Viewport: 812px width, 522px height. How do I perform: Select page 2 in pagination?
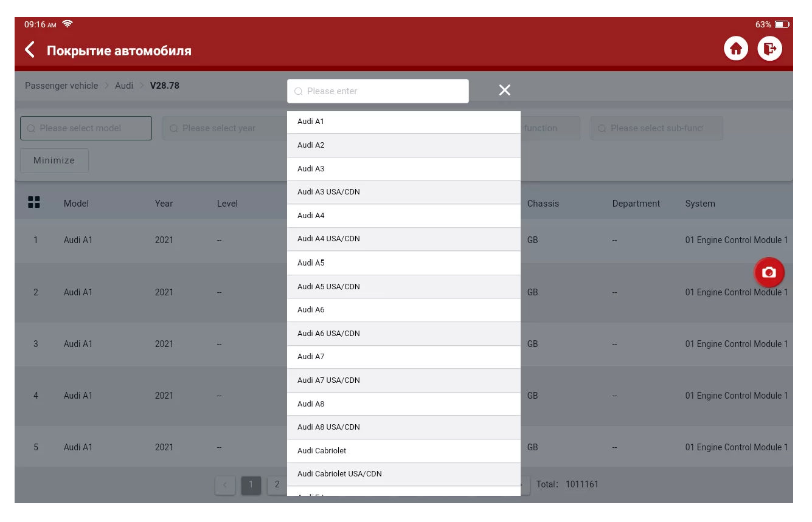(x=277, y=484)
